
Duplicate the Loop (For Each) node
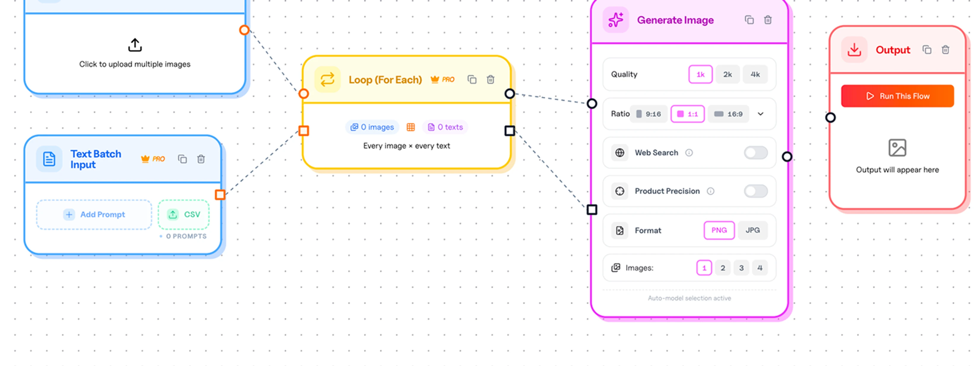(x=472, y=80)
